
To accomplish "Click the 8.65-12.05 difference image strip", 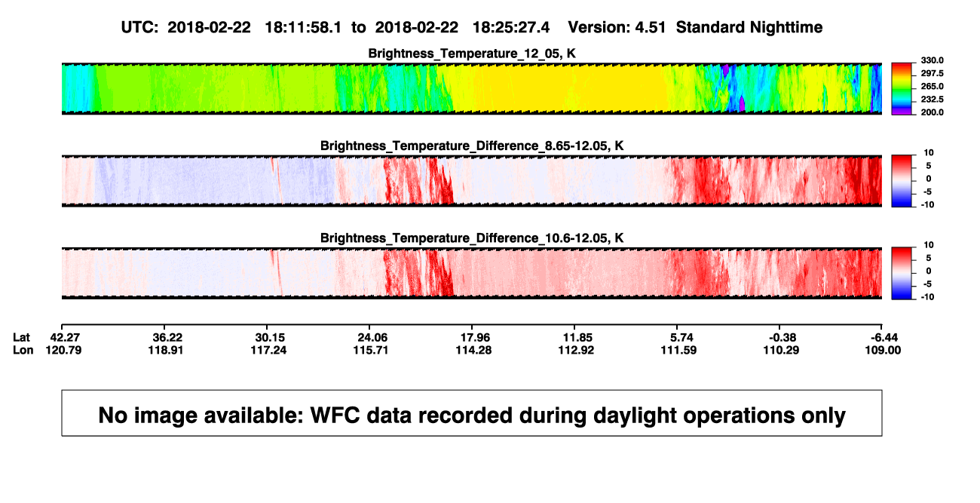I will click(472, 181).
